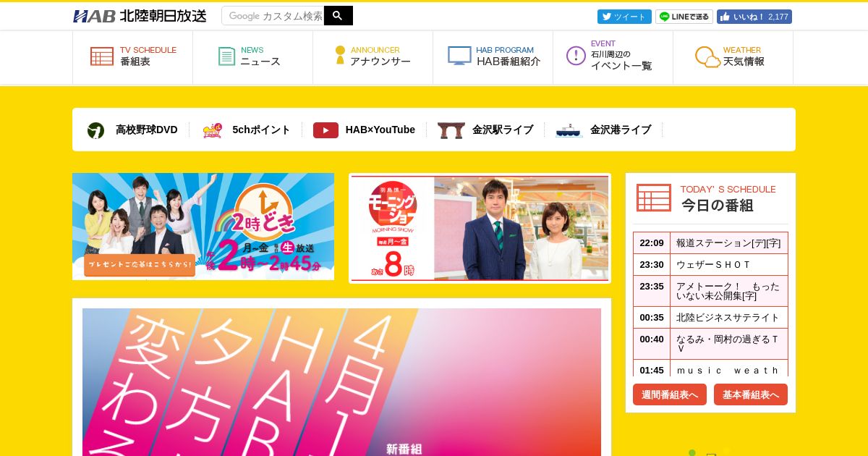Open the 高校野球DVD link

(146, 130)
